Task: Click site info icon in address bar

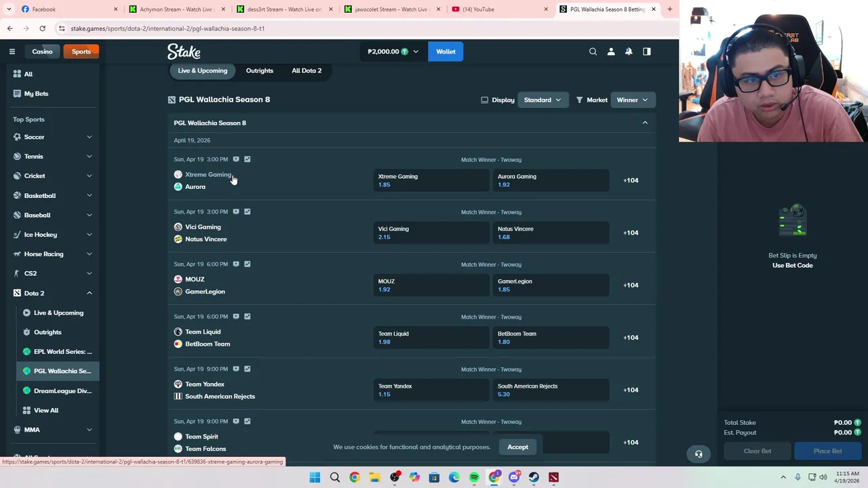Action: 62,28
